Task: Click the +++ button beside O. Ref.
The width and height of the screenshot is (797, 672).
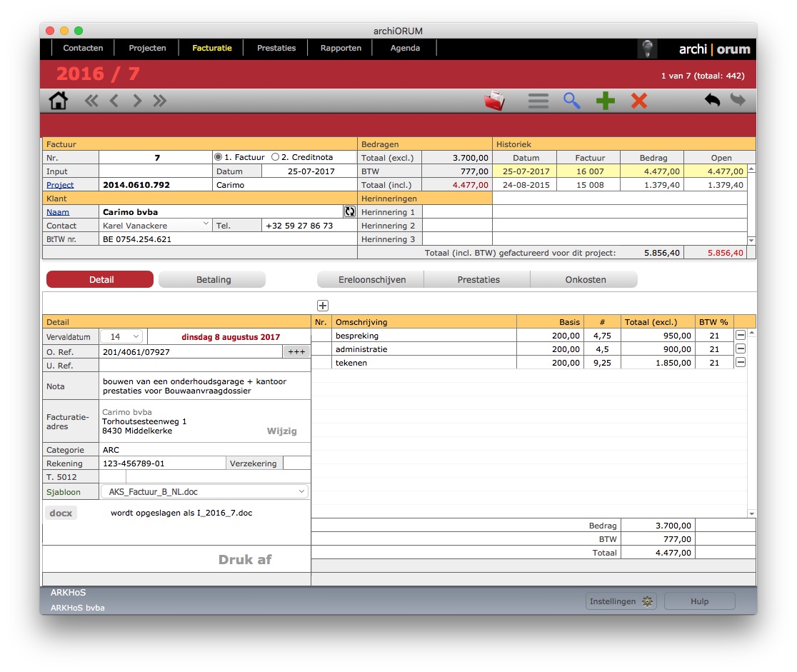Action: coord(296,352)
